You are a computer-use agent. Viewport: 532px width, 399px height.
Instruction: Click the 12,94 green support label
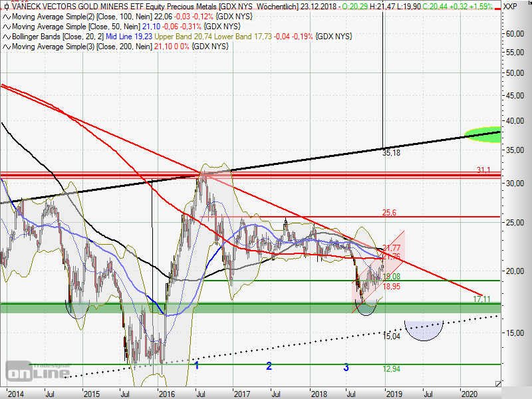391,369
